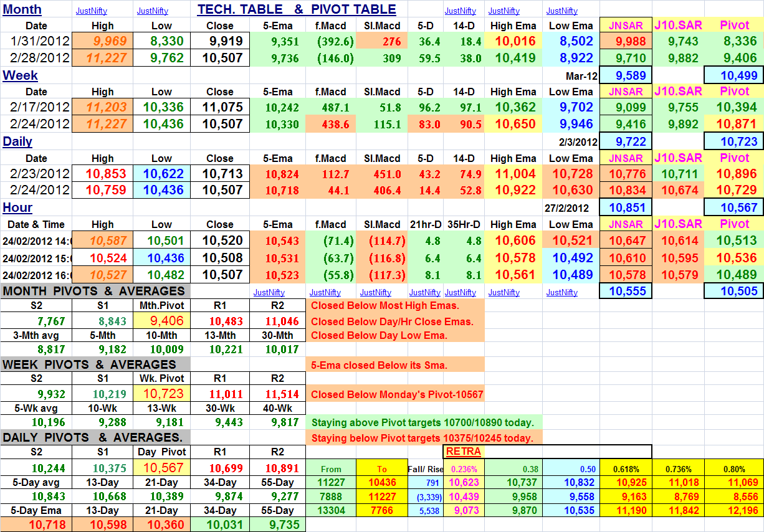Select the 'Daily' section heading
This screenshot has height=532, width=764.
click(x=17, y=141)
